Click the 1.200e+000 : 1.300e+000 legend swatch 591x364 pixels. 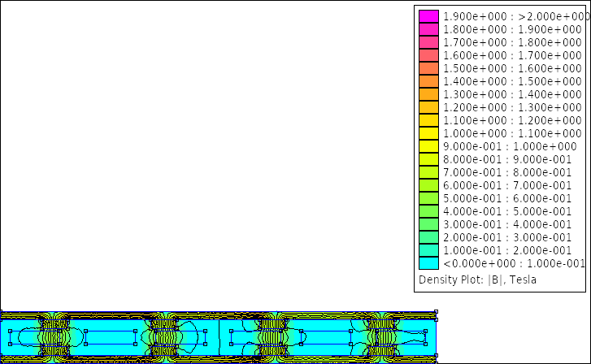(x=428, y=107)
